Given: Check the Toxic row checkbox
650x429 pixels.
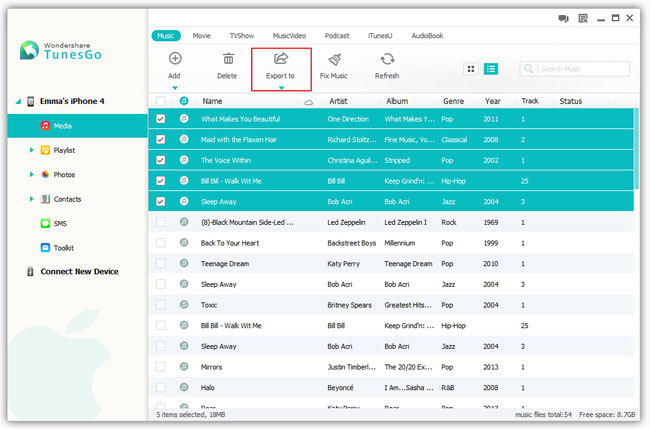Looking at the screenshot, I should [160, 305].
